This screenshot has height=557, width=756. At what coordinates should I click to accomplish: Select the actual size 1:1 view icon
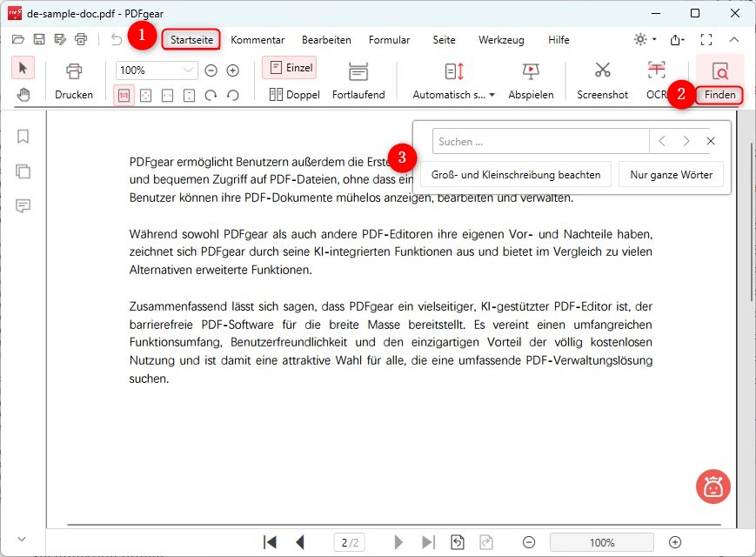pos(124,96)
